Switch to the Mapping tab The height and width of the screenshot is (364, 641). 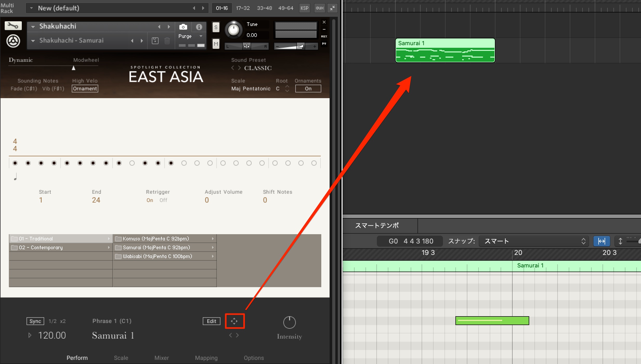(x=206, y=358)
